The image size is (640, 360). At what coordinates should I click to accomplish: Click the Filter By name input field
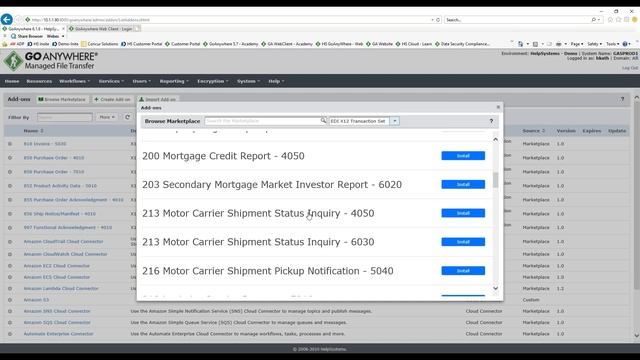[64, 117]
